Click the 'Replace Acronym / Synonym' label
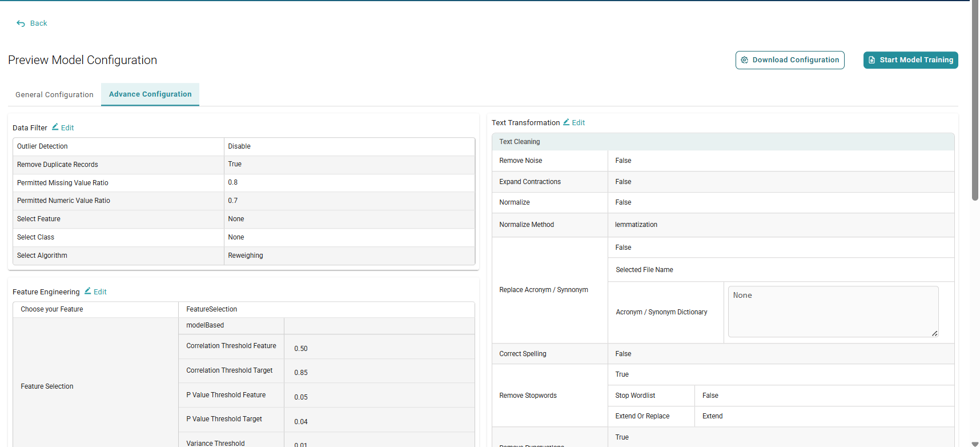The image size is (980, 447). point(544,290)
